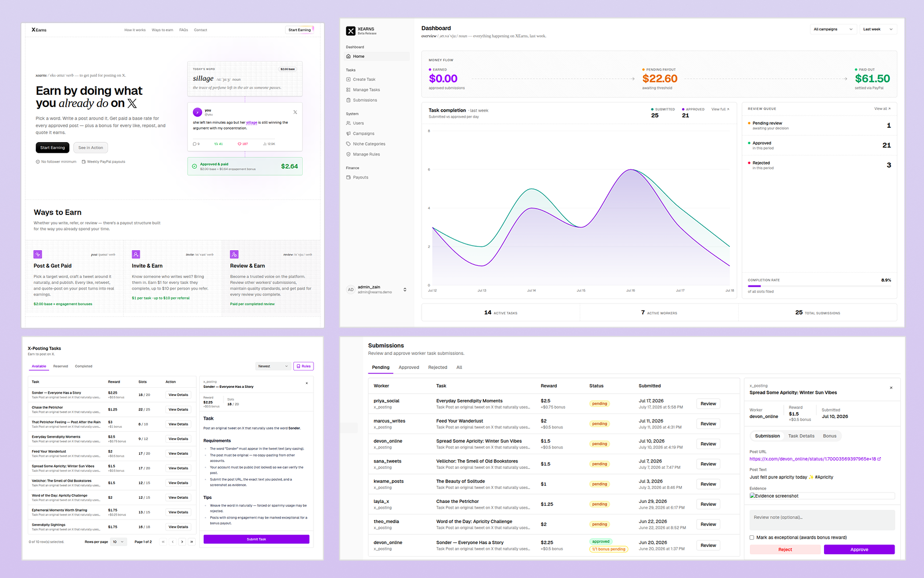Click the heart like icon showing 187

tap(240, 144)
